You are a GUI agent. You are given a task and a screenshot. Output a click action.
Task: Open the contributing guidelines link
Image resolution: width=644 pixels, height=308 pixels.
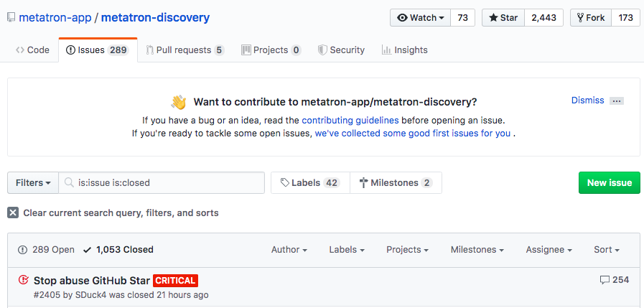[350, 121]
